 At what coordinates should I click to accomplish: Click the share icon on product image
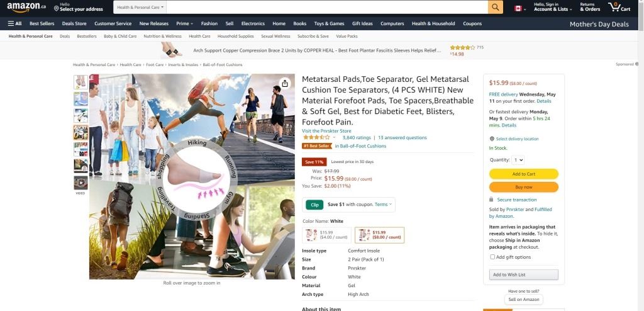tap(285, 84)
